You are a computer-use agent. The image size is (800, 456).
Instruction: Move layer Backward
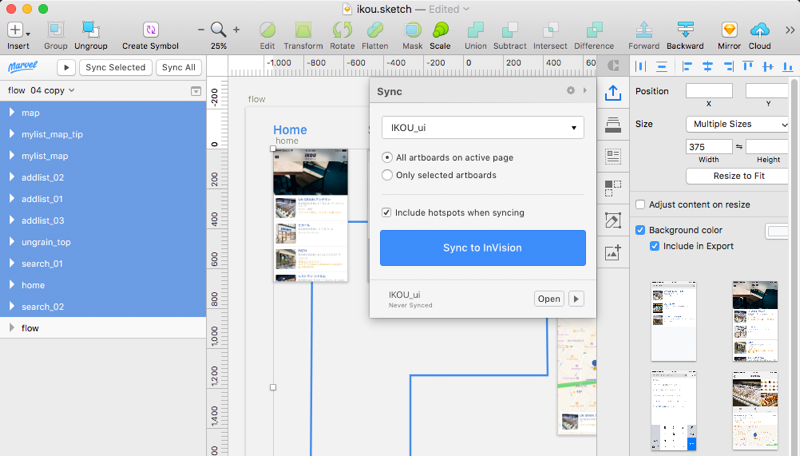click(685, 30)
